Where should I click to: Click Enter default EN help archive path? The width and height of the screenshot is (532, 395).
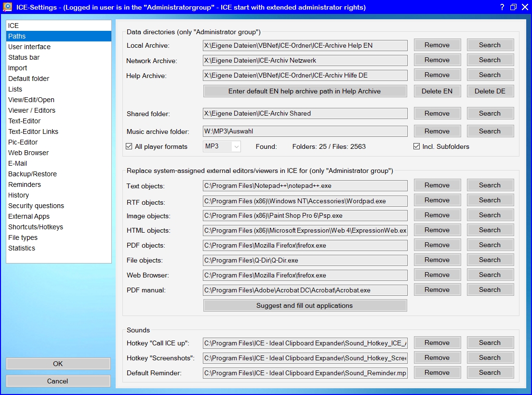[305, 91]
